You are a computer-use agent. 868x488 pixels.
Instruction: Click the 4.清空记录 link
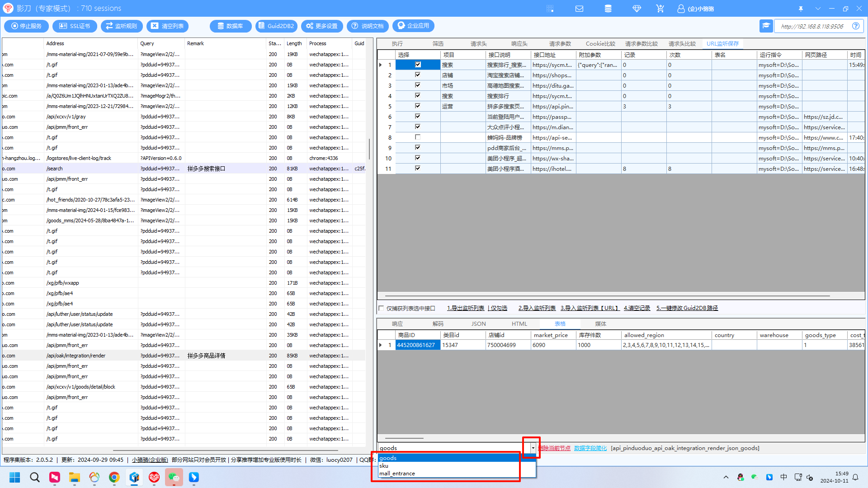pyautogui.click(x=637, y=308)
